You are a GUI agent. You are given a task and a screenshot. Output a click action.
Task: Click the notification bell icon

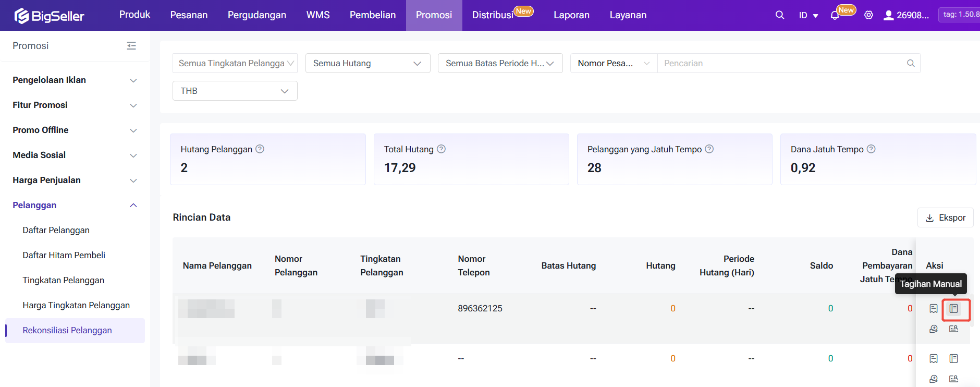click(835, 16)
